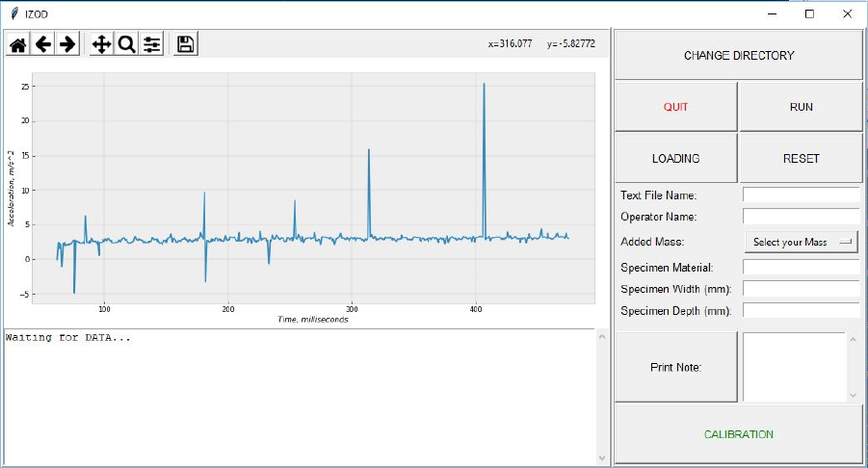
Task: Click the LOADING button
Action: coord(676,158)
